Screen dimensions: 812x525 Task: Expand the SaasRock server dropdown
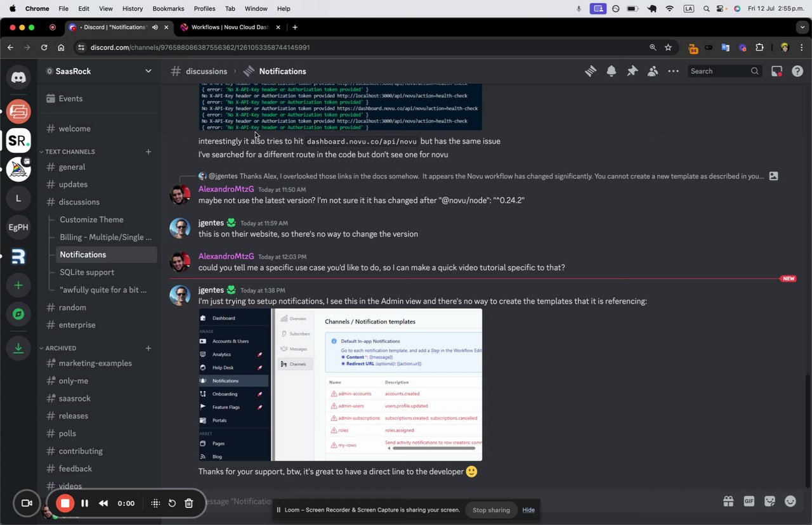pyautogui.click(x=148, y=71)
